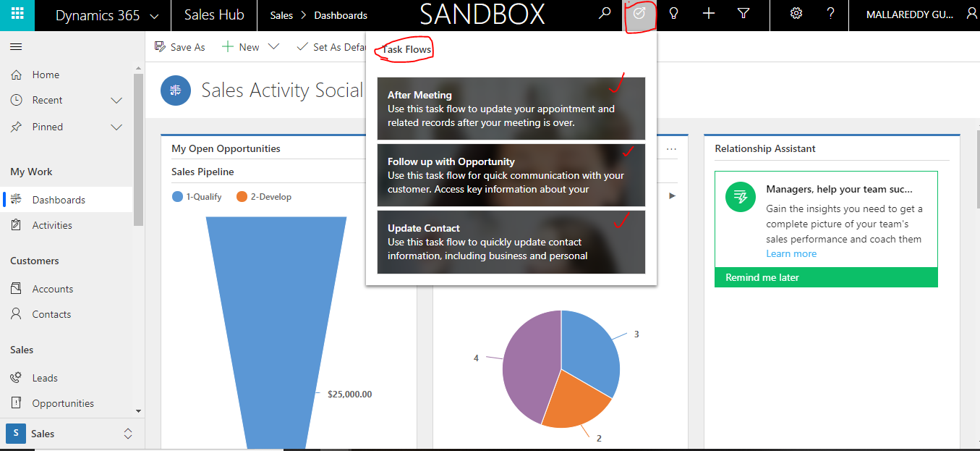Open the Relationship Assistant lightbulb icon
Screen dimensions: 980x451
coord(674,14)
